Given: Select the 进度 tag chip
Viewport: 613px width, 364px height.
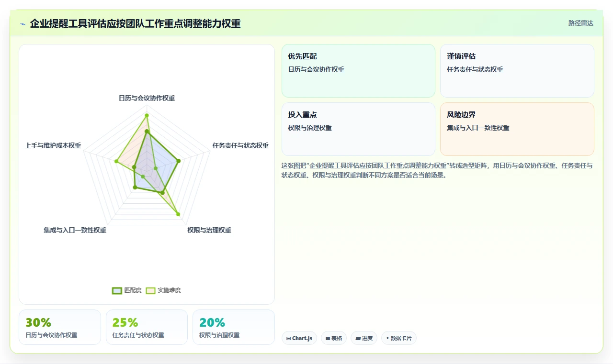Looking at the screenshot, I should tap(364, 338).
